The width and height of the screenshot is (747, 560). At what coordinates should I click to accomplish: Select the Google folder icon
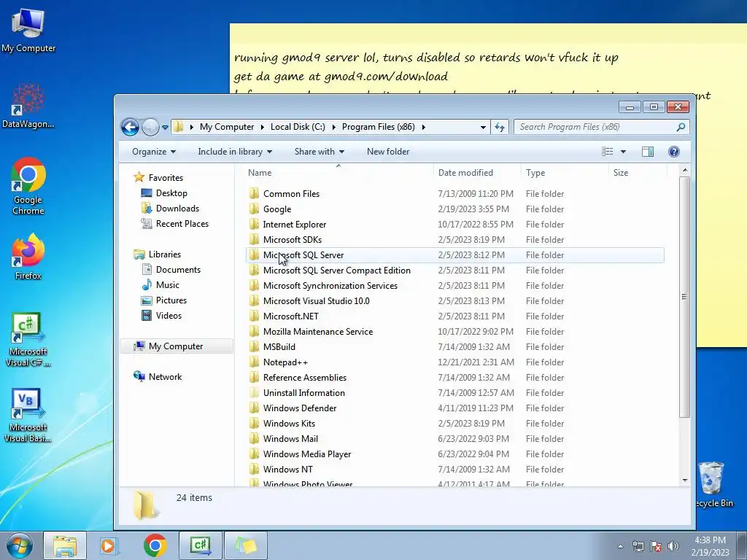point(255,209)
